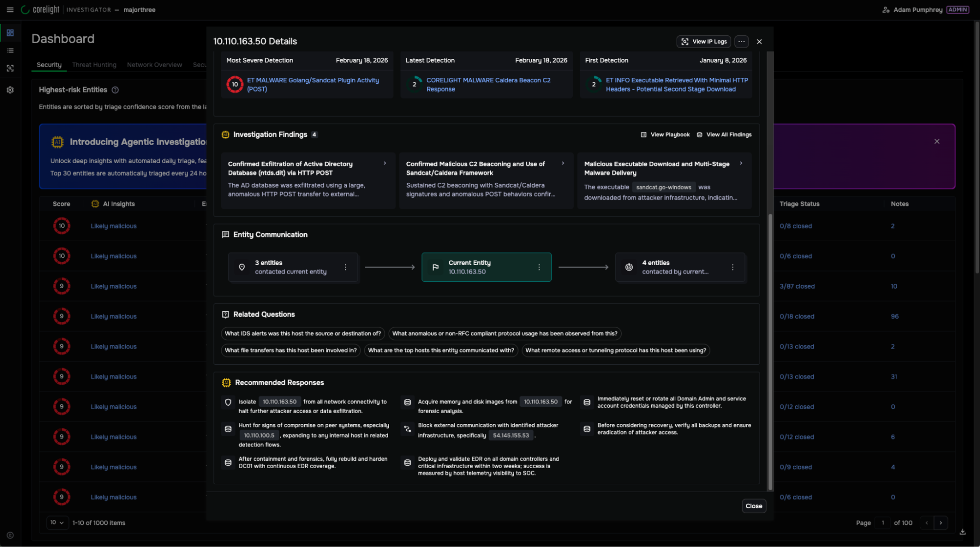980x547 pixels.
Task: Dismiss the Agentic Investigation banner
Action: [937, 141]
